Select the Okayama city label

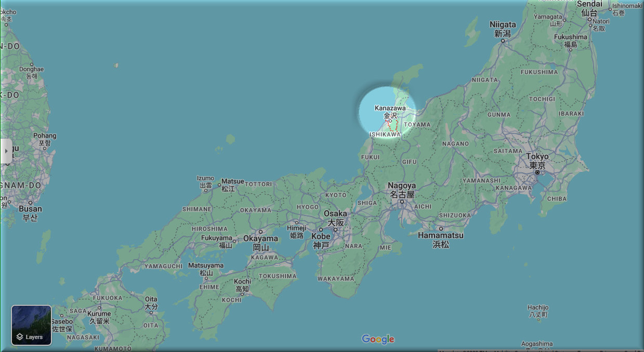pyautogui.click(x=260, y=239)
